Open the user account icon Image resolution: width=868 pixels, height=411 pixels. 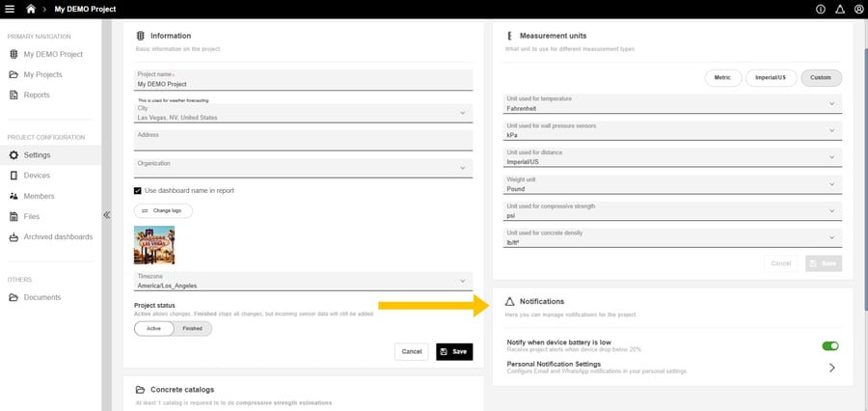(x=858, y=9)
